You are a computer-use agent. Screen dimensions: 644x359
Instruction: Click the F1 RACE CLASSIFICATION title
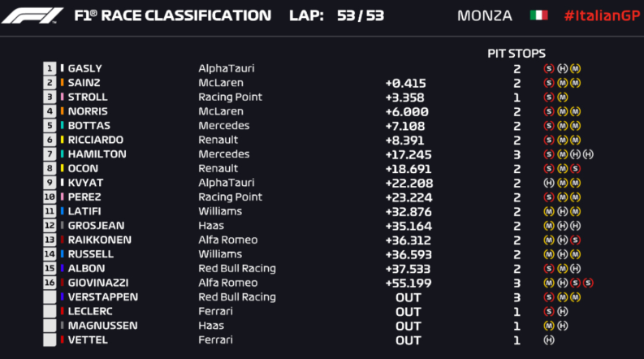click(172, 15)
